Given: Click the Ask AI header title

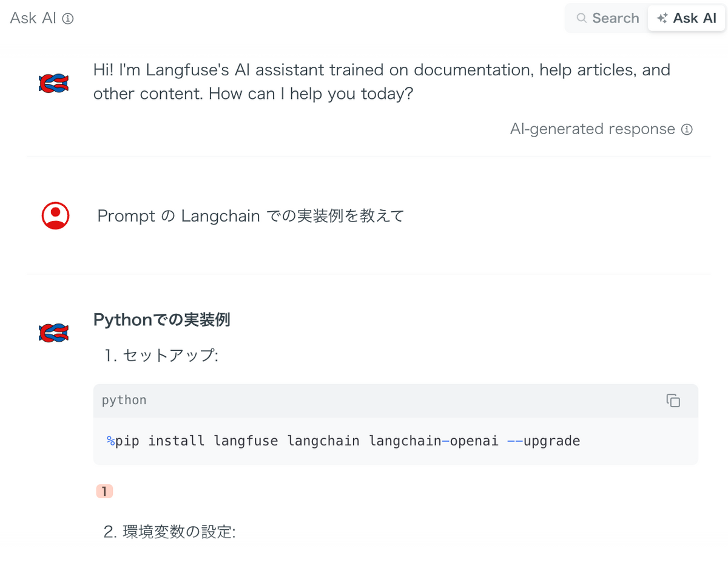Looking at the screenshot, I should pos(33,18).
